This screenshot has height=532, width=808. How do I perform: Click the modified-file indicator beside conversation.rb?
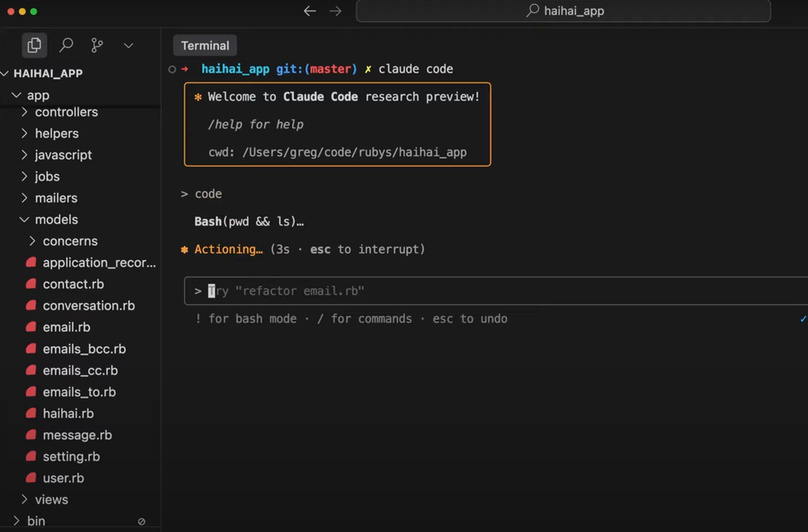click(30, 305)
